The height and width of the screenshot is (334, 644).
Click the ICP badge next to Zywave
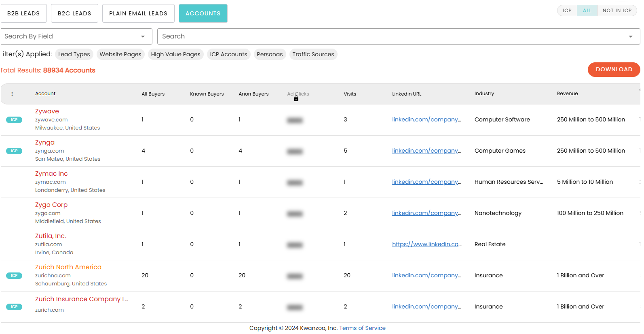[x=14, y=120]
